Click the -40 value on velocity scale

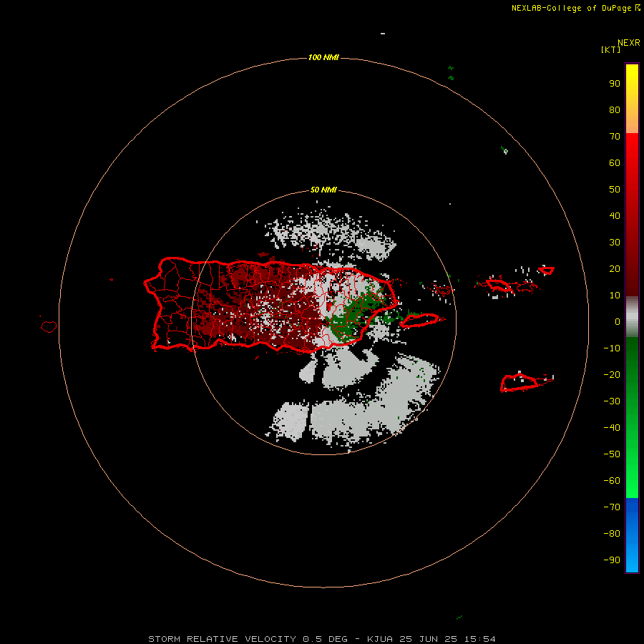coord(612,428)
